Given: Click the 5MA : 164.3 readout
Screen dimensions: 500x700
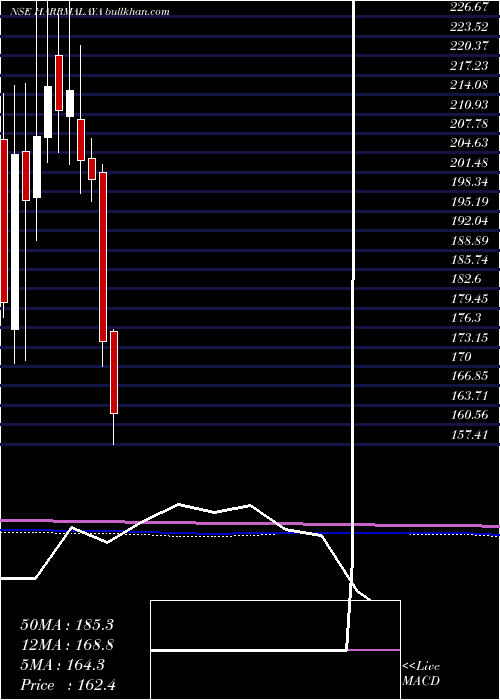Looking at the screenshot, I should click(62, 665).
